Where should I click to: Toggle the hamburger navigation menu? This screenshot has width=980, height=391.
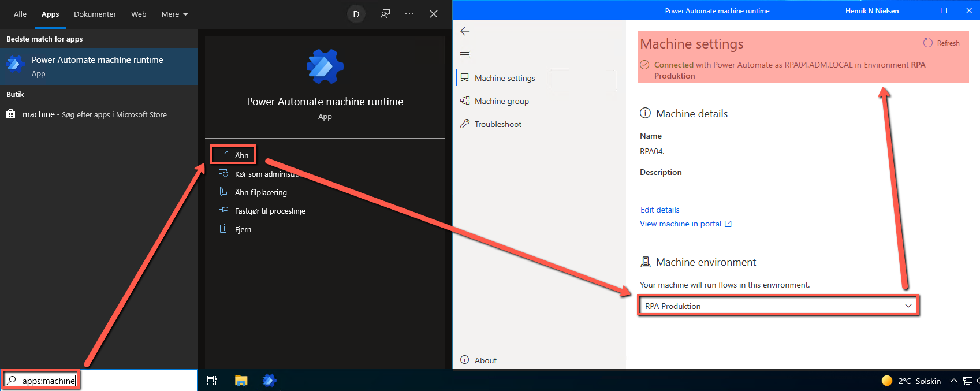click(465, 55)
